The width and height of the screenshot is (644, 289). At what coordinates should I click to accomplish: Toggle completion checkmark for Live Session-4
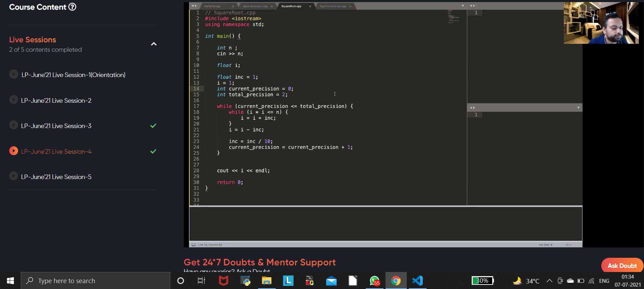[x=153, y=151]
